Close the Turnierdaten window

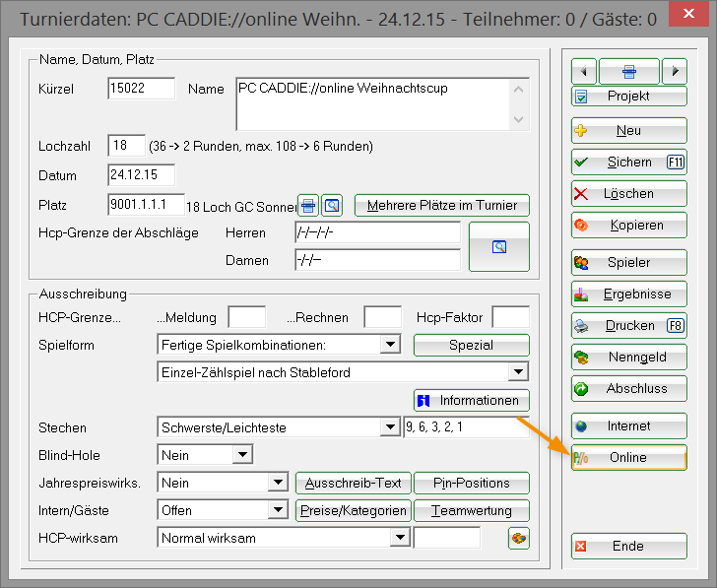click(688, 14)
